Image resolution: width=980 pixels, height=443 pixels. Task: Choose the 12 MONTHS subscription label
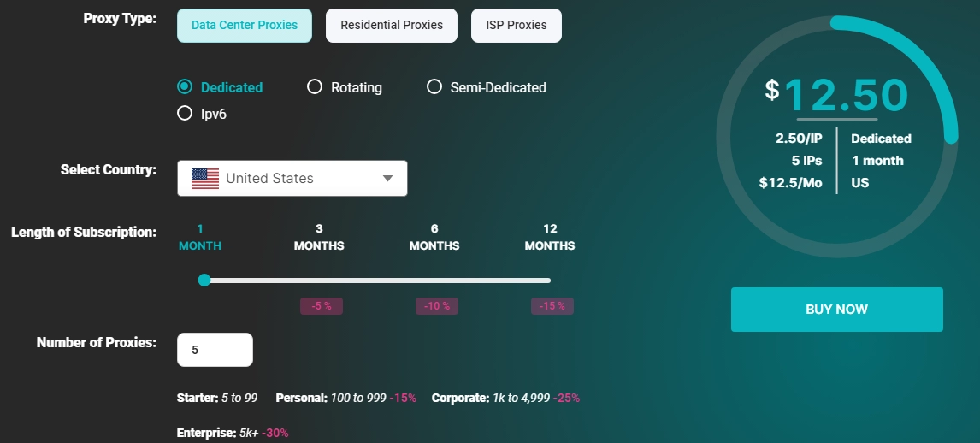(x=550, y=238)
